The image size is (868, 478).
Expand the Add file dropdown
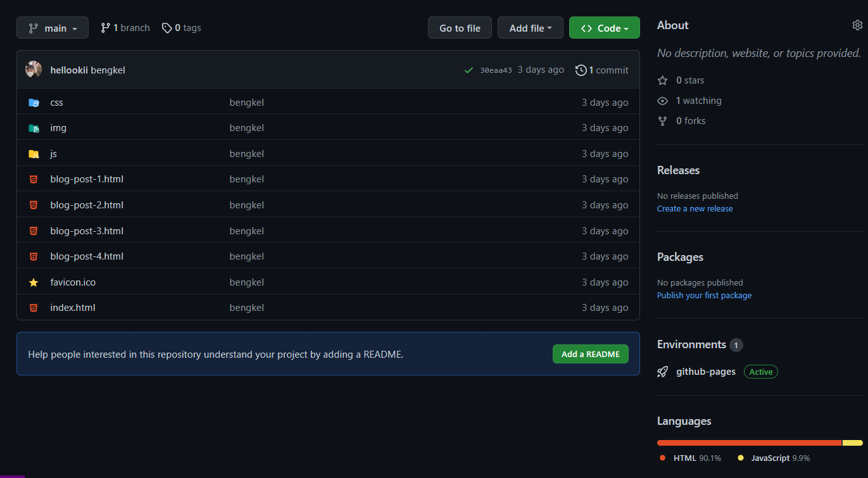click(531, 28)
